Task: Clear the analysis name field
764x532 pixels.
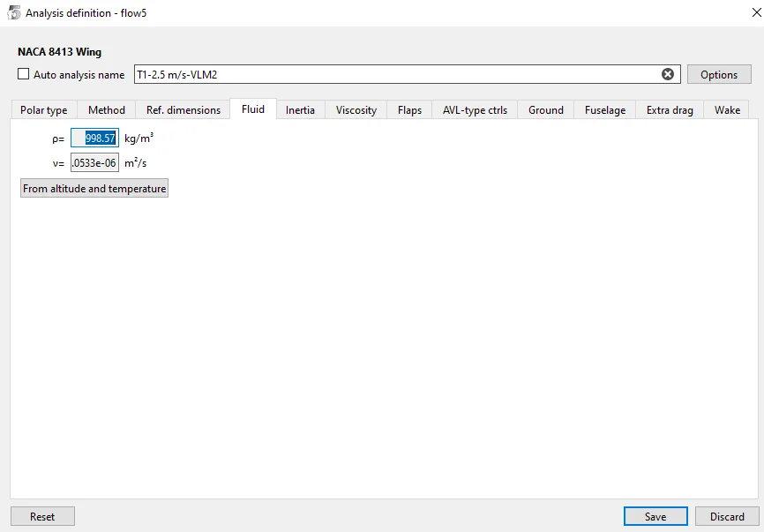Action: 668,74
